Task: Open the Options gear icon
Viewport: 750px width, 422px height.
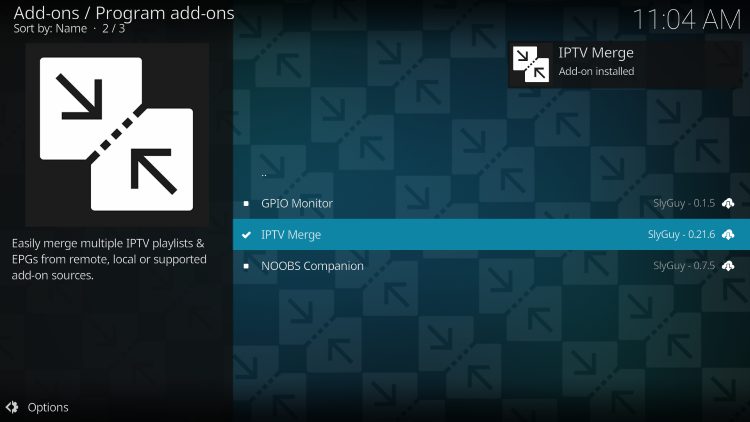Action: click(12, 407)
